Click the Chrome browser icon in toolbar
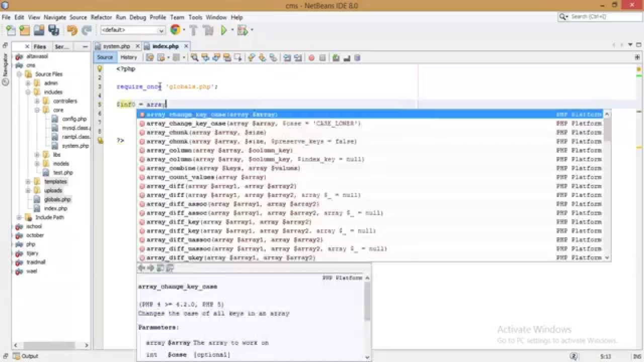Image resolution: width=644 pixels, height=362 pixels. (175, 30)
